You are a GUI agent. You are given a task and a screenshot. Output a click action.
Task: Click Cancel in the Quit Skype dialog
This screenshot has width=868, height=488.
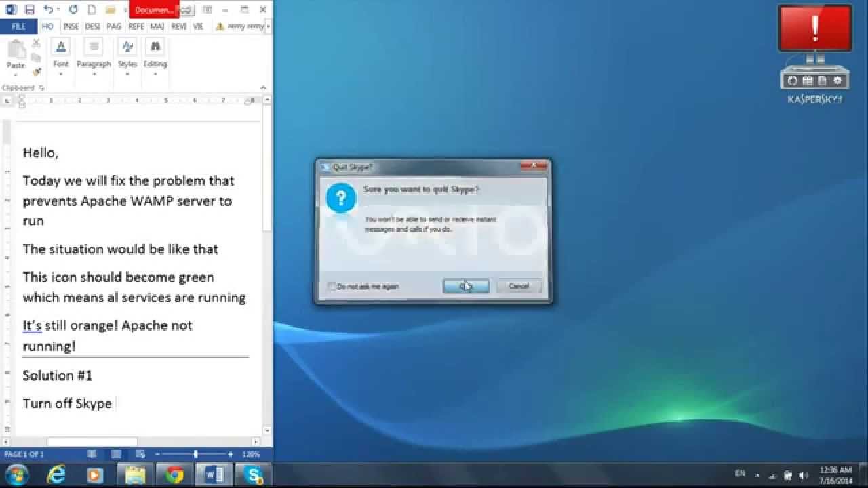point(519,286)
